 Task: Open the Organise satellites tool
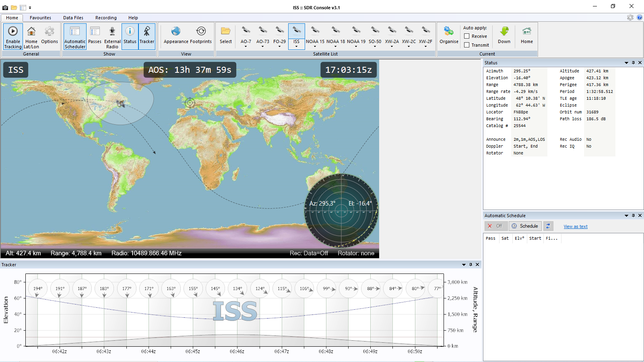pos(449,35)
